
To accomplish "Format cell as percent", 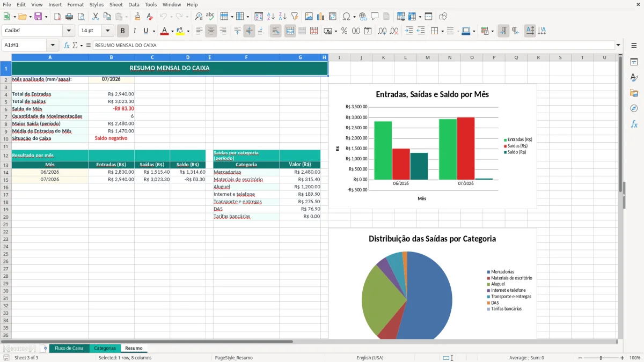I will click(345, 31).
